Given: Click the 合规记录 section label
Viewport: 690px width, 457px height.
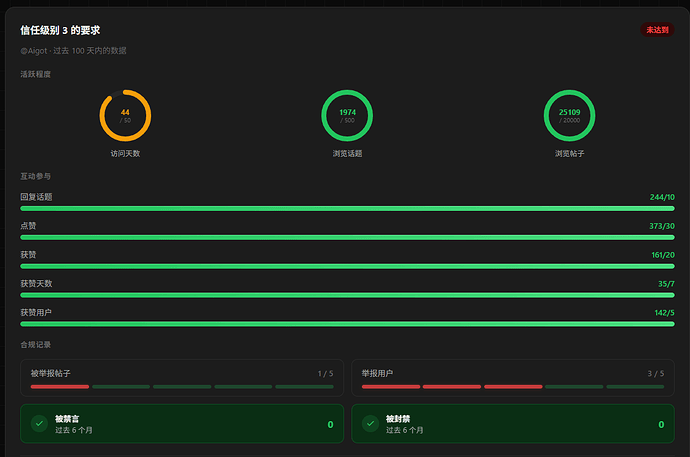Looking at the screenshot, I should [36, 345].
